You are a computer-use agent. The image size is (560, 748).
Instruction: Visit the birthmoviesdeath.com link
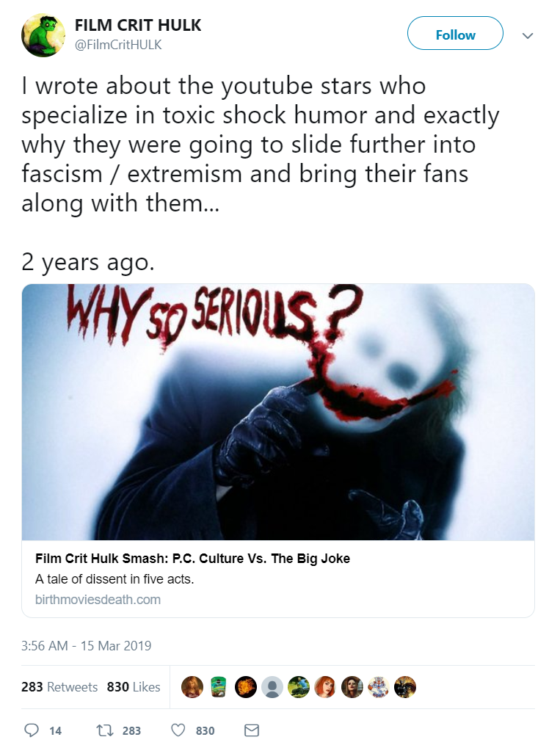(x=98, y=600)
